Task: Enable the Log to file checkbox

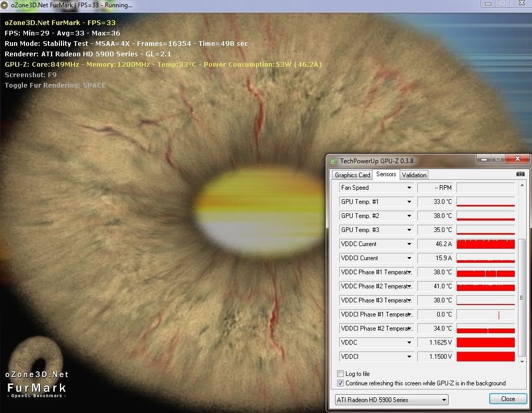Action: click(x=340, y=373)
